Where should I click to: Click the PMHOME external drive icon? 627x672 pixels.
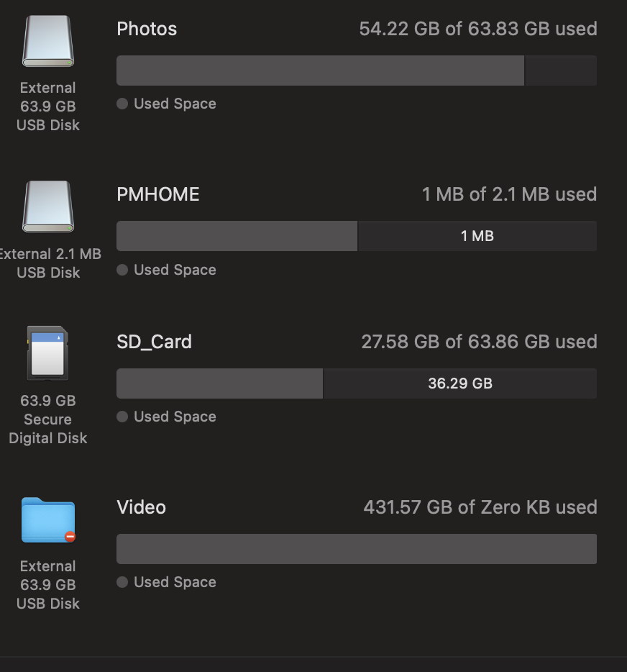(x=47, y=206)
